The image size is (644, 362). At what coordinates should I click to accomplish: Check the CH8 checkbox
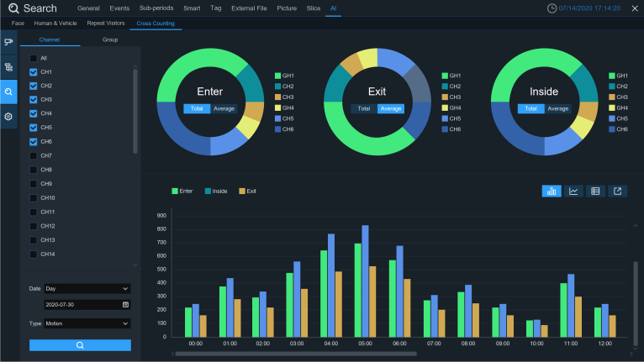point(34,170)
